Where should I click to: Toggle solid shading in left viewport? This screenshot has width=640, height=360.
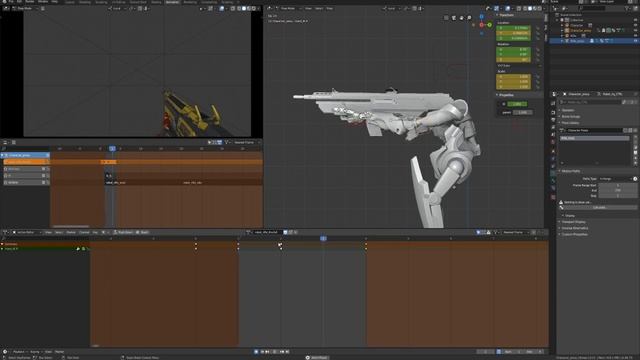[244, 8]
